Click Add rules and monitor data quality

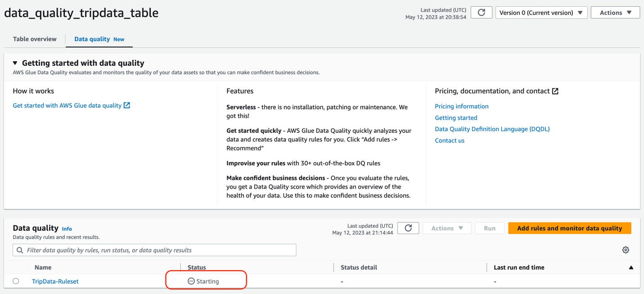569,228
